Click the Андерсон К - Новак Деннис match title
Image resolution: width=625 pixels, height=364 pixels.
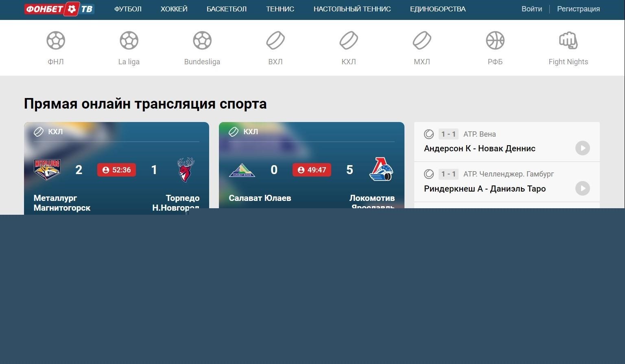[x=480, y=148]
